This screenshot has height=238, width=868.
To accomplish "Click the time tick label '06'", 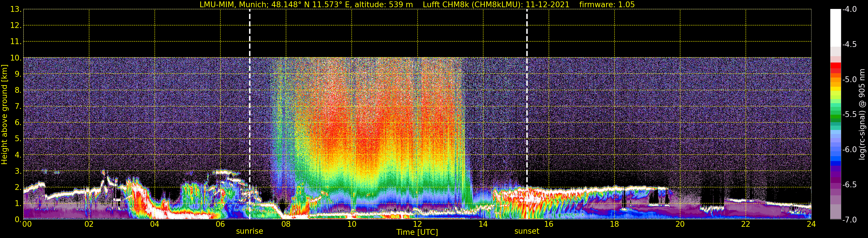I will point(220,224).
